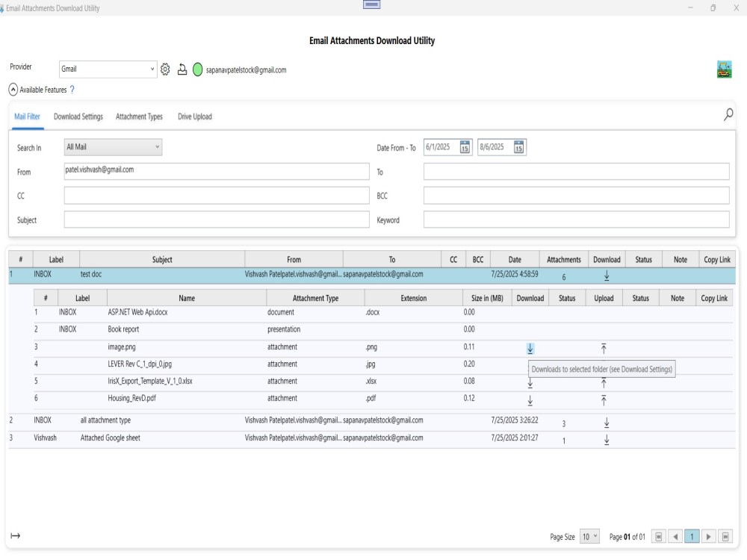Viewport: 747px width, 560px height.
Task: Upload Housing_RevD.pdf to Drive
Action: pos(604,400)
